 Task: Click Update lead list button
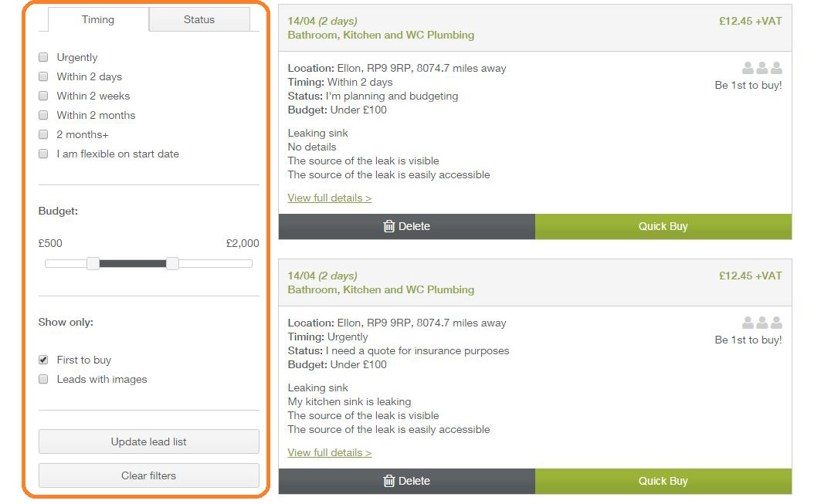coord(148,441)
